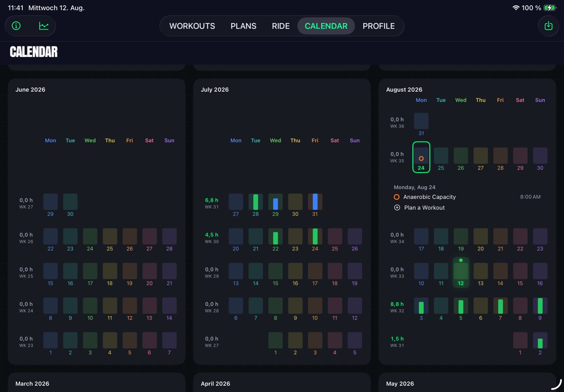
Task: Go to the Ride tab
Action: click(281, 26)
